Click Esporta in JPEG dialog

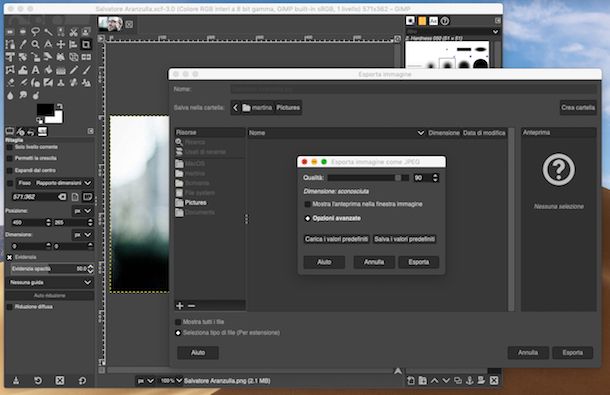(419, 262)
